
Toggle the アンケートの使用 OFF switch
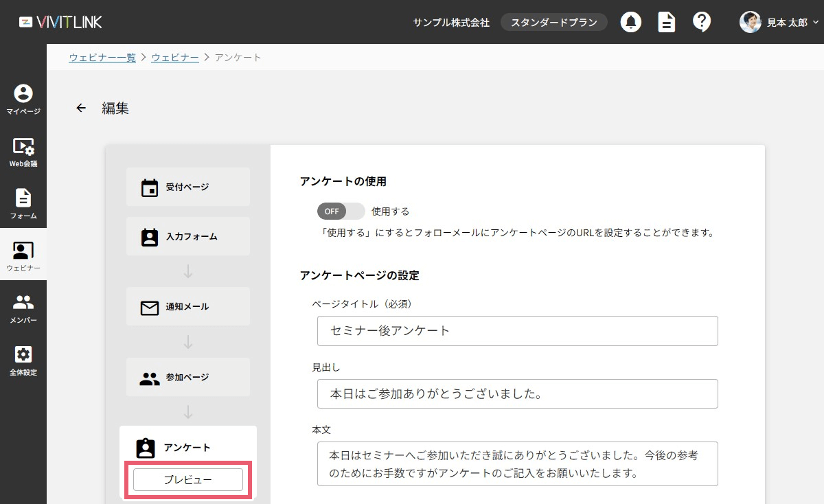pyautogui.click(x=341, y=211)
